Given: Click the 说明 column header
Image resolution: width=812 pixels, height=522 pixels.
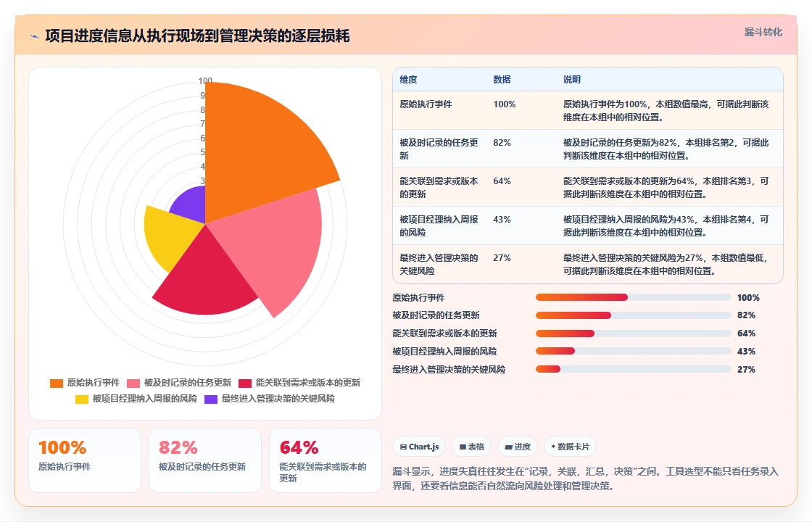Looking at the screenshot, I should point(572,79).
